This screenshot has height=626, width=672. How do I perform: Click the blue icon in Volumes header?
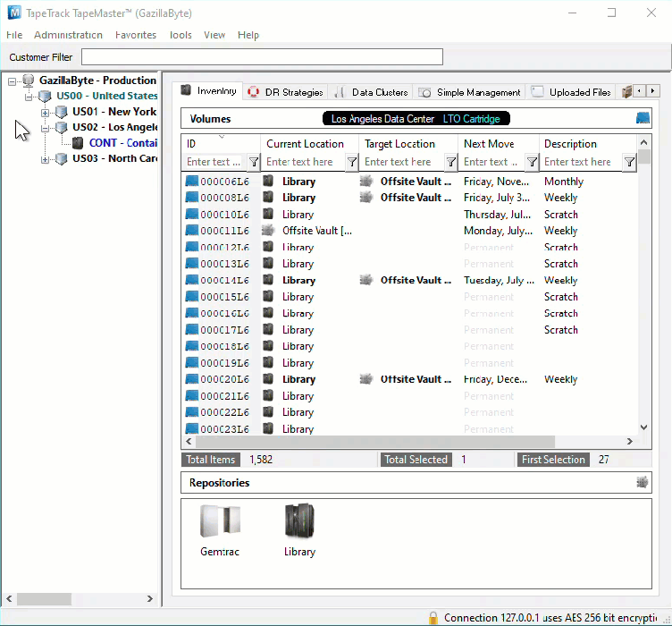click(x=643, y=118)
